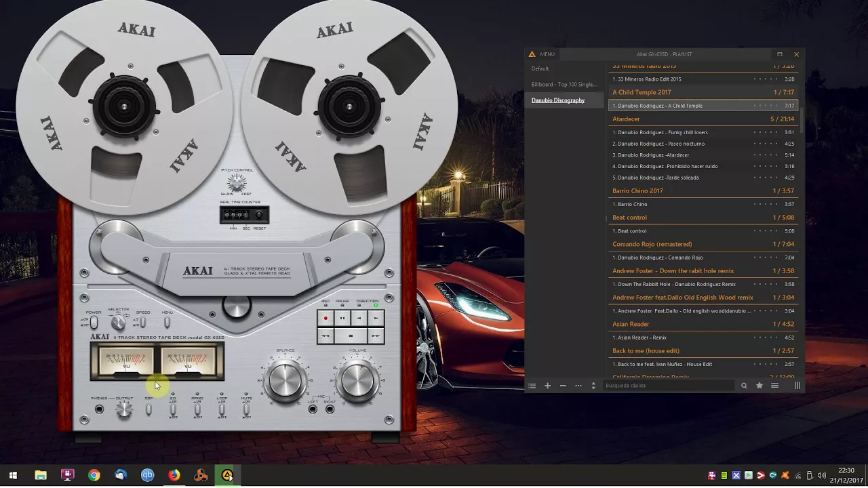Open the MENU in the playlist window
Screen dimensions: 868x488
[547, 54]
